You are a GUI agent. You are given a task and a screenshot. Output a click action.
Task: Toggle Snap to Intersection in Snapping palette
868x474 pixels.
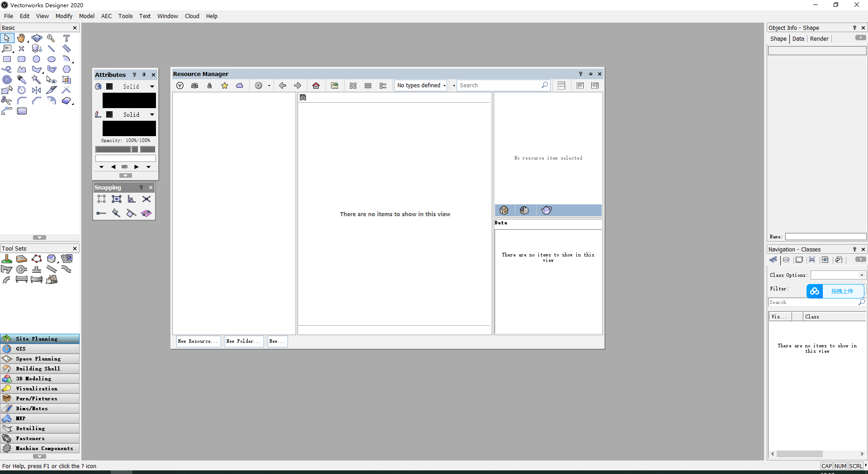pos(146,199)
